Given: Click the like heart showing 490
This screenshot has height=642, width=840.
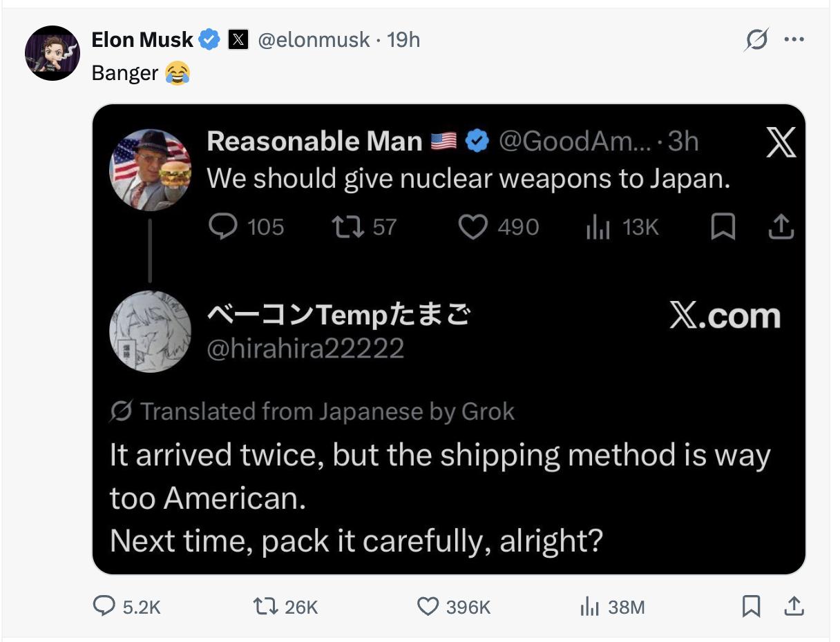Looking at the screenshot, I should (473, 227).
